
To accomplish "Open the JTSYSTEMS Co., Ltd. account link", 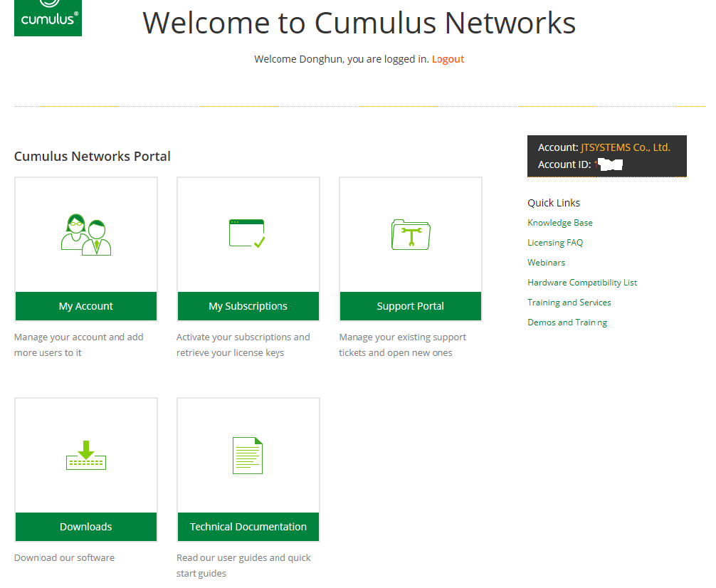I will pos(626,147).
